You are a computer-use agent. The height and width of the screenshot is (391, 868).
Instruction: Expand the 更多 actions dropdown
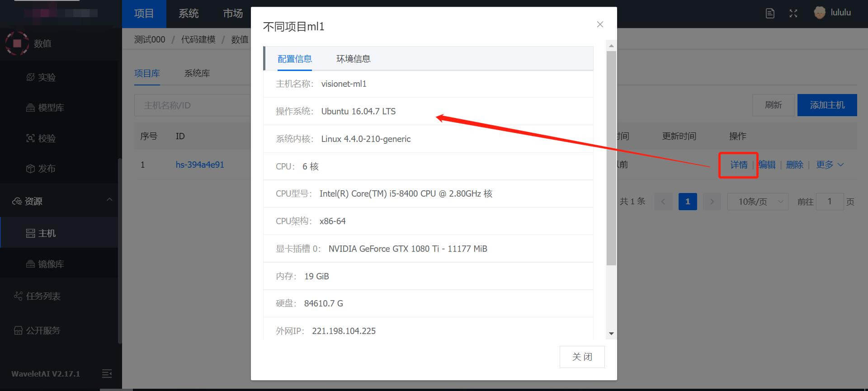point(830,165)
